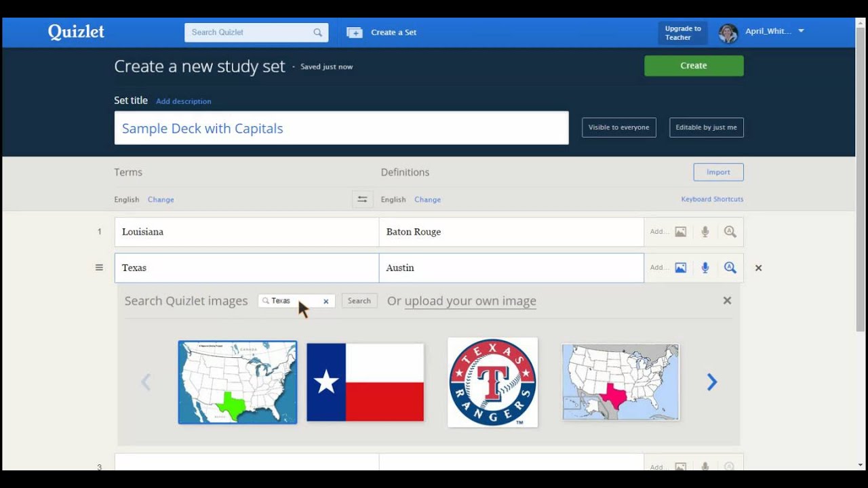Click the Terms column heading
The width and height of the screenshot is (868, 488).
click(128, 172)
